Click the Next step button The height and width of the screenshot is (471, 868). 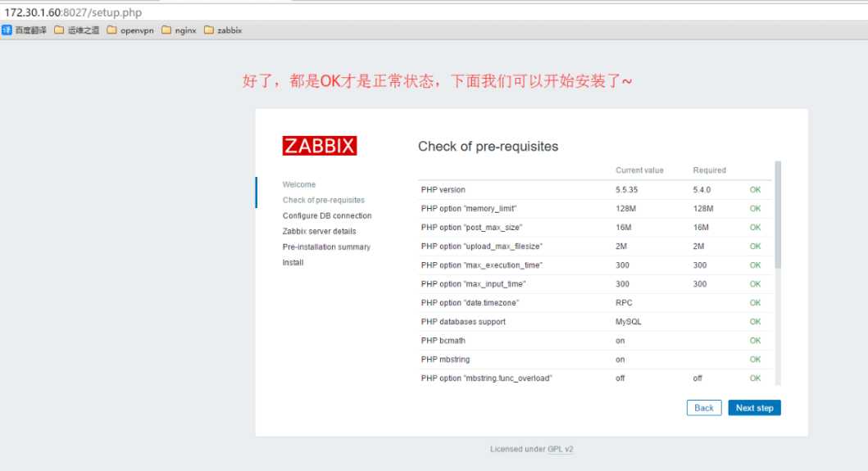tap(754, 408)
